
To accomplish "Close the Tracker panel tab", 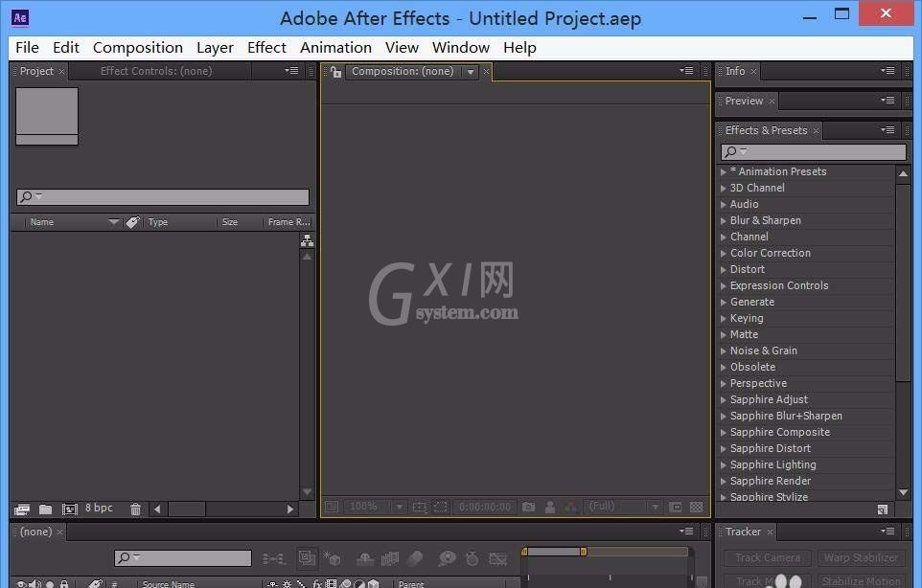I will (x=770, y=532).
